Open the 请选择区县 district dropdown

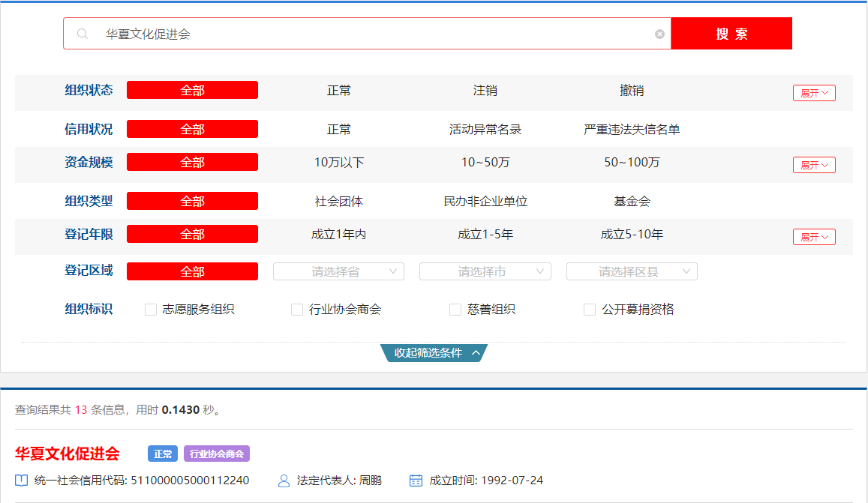coord(632,271)
